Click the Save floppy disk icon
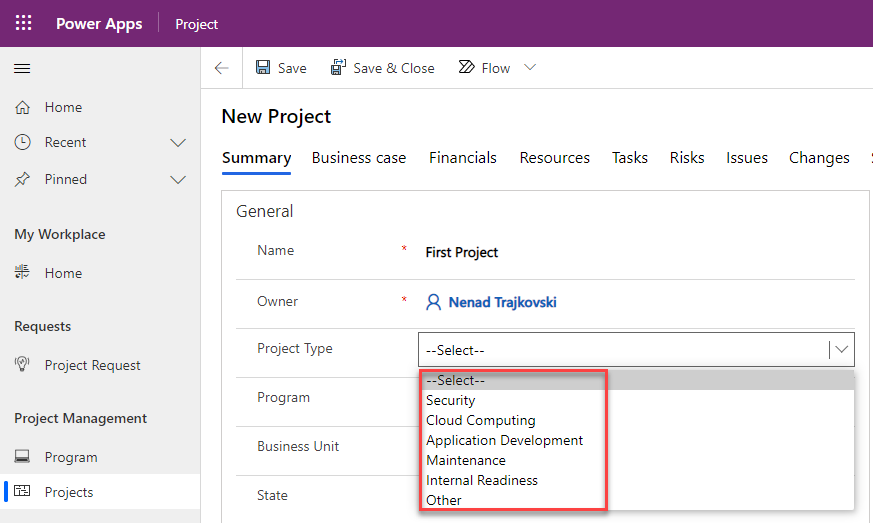This screenshot has width=873, height=523. click(263, 68)
